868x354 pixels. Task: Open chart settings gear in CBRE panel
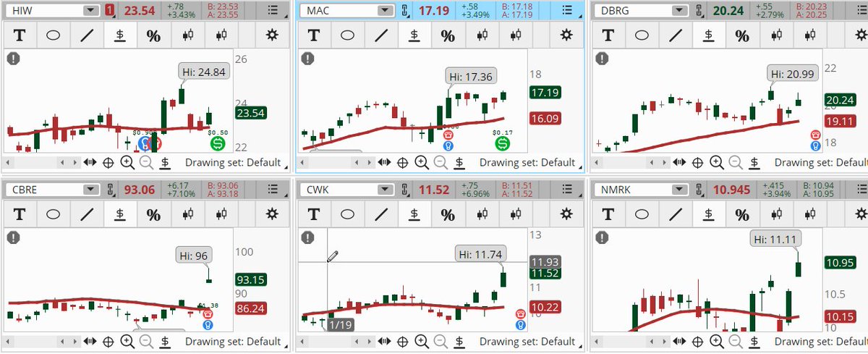[x=271, y=214]
